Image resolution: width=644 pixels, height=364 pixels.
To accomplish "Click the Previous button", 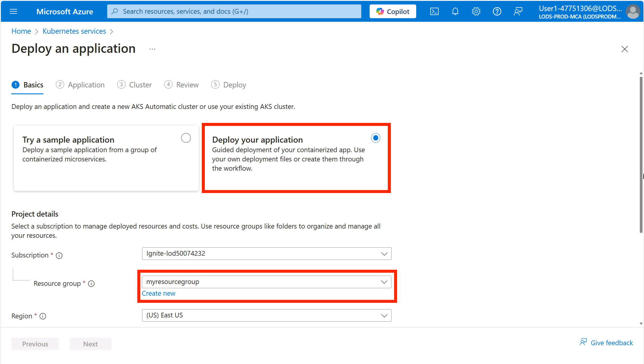I will pos(35,344).
